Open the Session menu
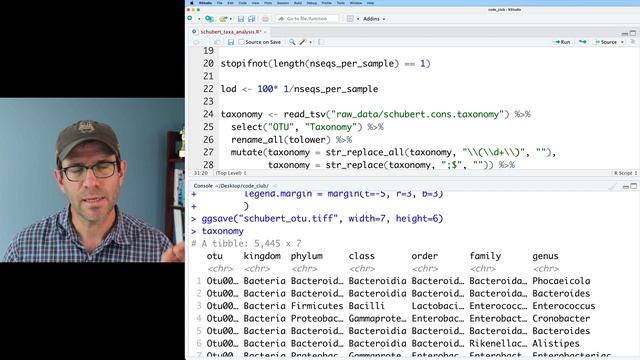 pyautogui.click(x=283, y=3)
